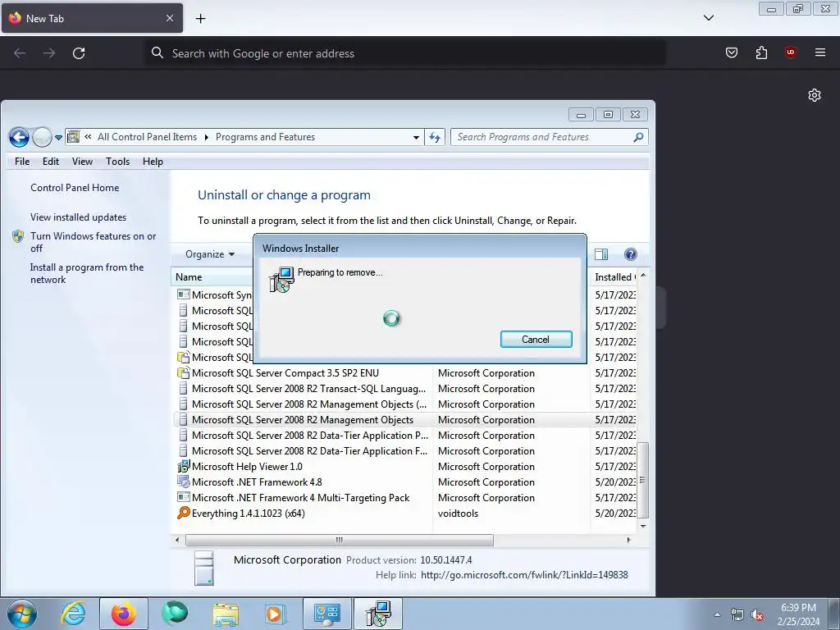This screenshot has height=630, width=840.
Task: Expand the Organize dropdown
Action: tap(210, 254)
